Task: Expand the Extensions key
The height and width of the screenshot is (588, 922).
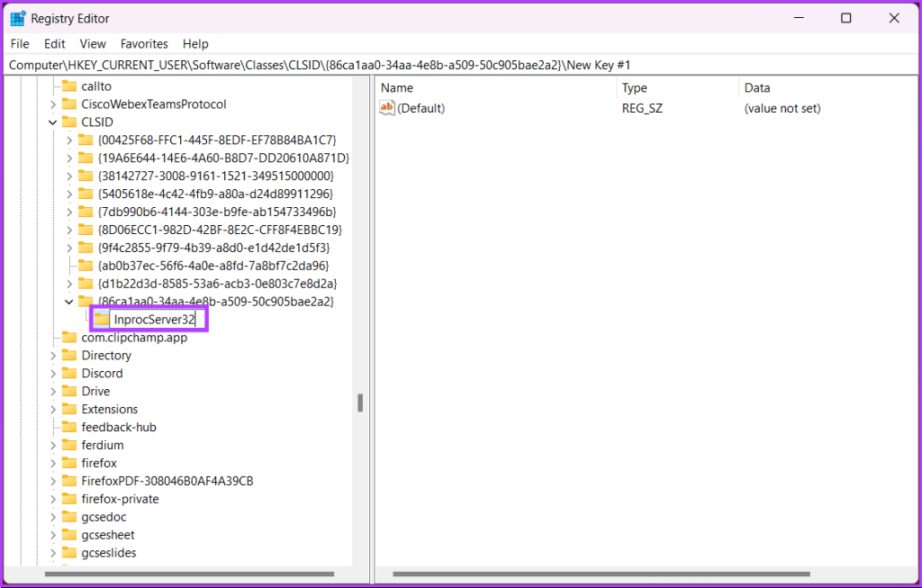Action: [x=53, y=409]
